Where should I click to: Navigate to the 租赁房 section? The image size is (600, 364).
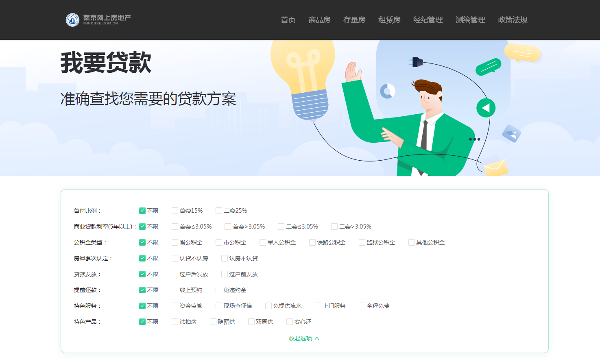[389, 20]
